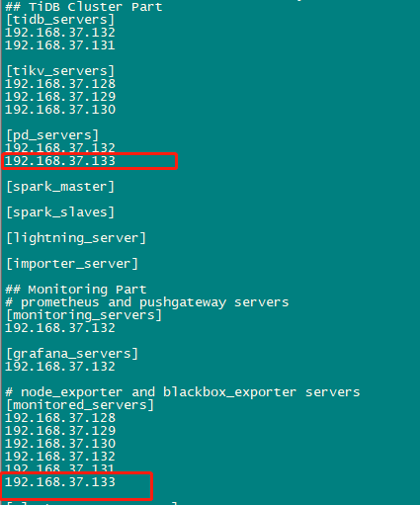Click 192.168.37.128 under tikv_servers
Viewport: 420px width, 505px height.
tap(60, 84)
